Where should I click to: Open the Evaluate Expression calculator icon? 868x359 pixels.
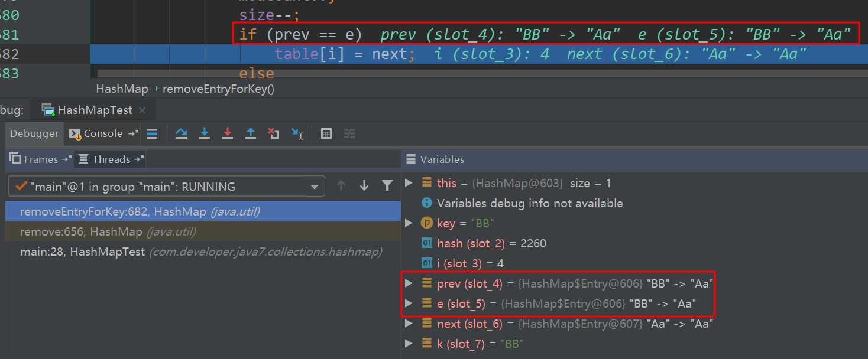tap(326, 134)
